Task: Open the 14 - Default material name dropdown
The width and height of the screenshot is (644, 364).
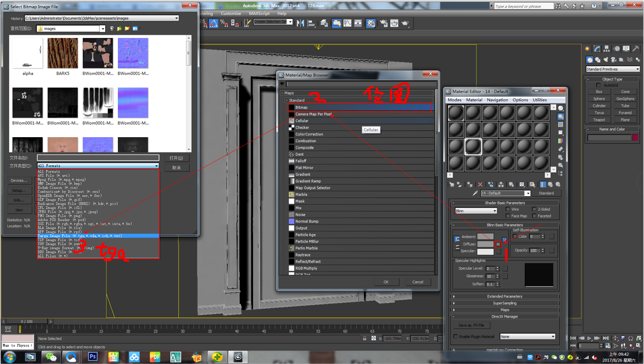Action: tap(505, 193)
